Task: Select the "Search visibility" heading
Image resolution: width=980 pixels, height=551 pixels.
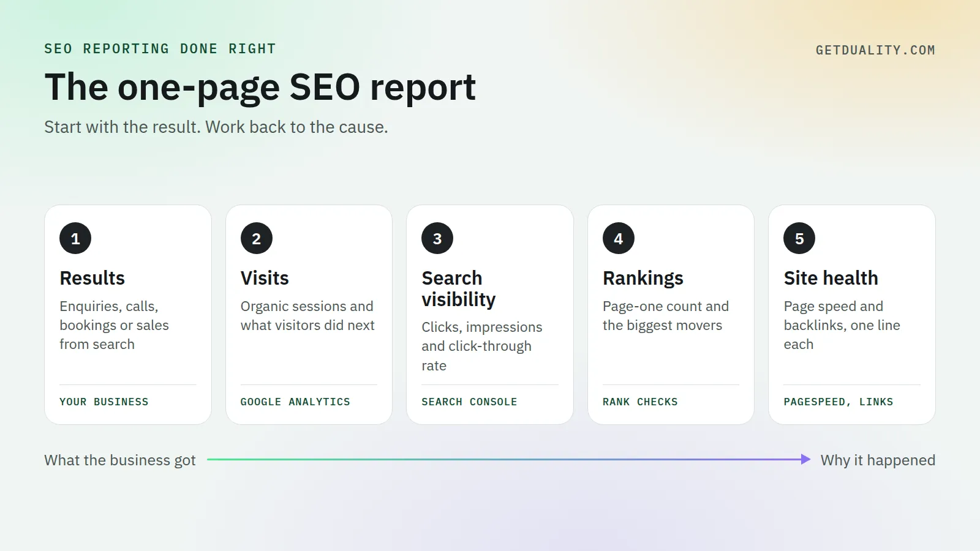Action: (459, 288)
